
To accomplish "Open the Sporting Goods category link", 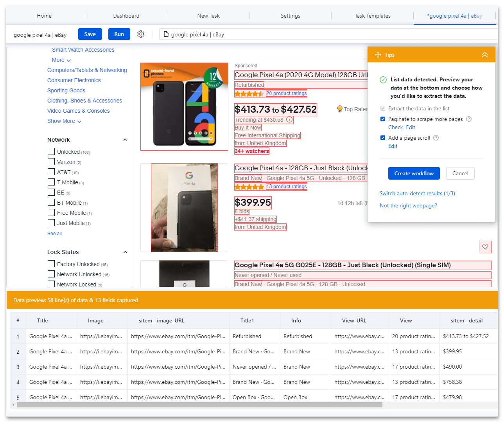I will 66,90.
